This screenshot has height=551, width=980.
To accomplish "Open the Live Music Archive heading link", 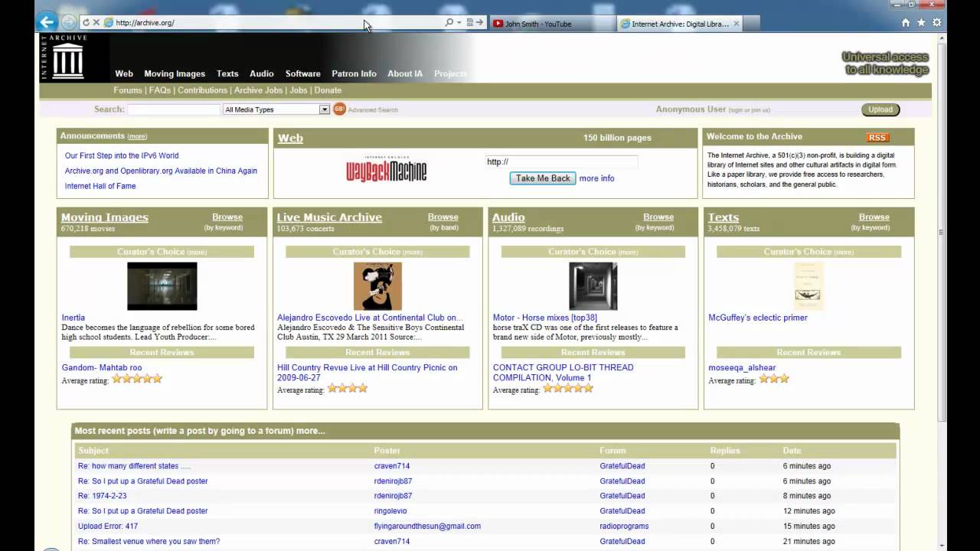I will coord(329,217).
